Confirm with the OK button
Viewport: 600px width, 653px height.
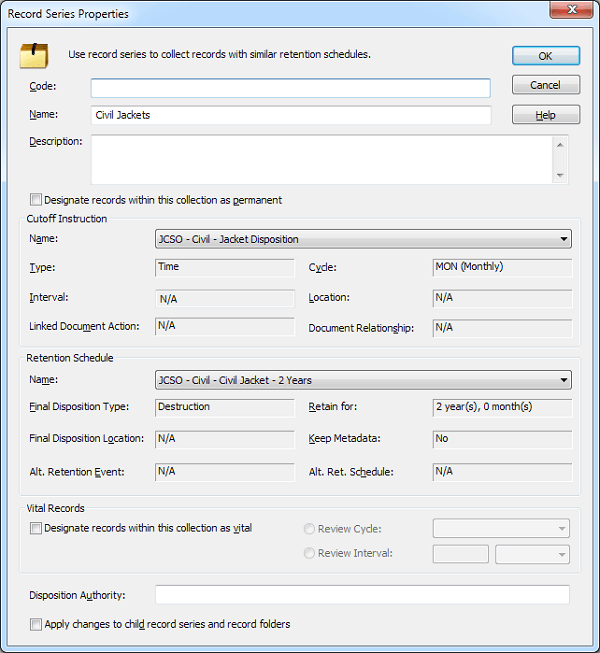(x=546, y=56)
